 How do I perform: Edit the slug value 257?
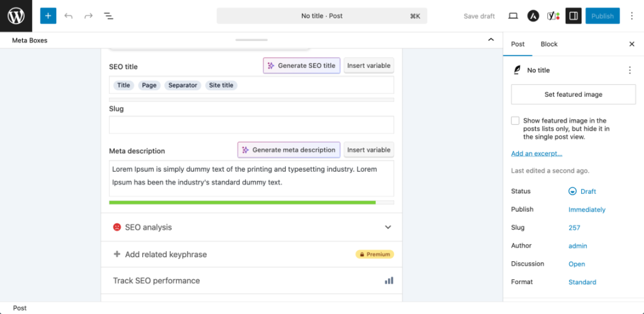pos(574,228)
